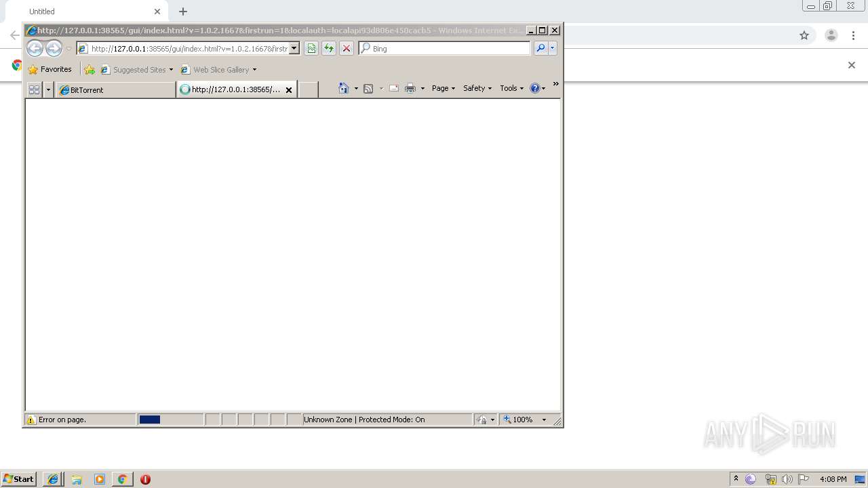868x488 pixels.
Task: Click the IE address bar URL
Action: [x=189, y=49]
